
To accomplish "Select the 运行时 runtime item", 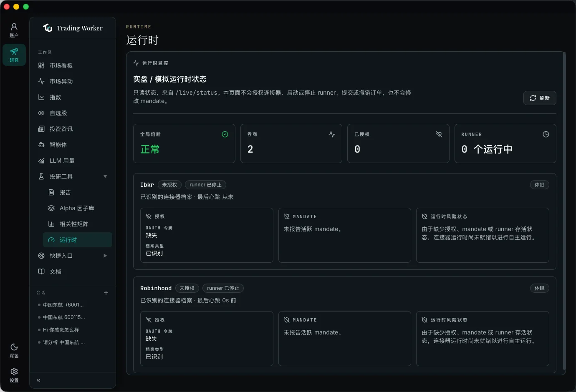I will [x=78, y=240].
